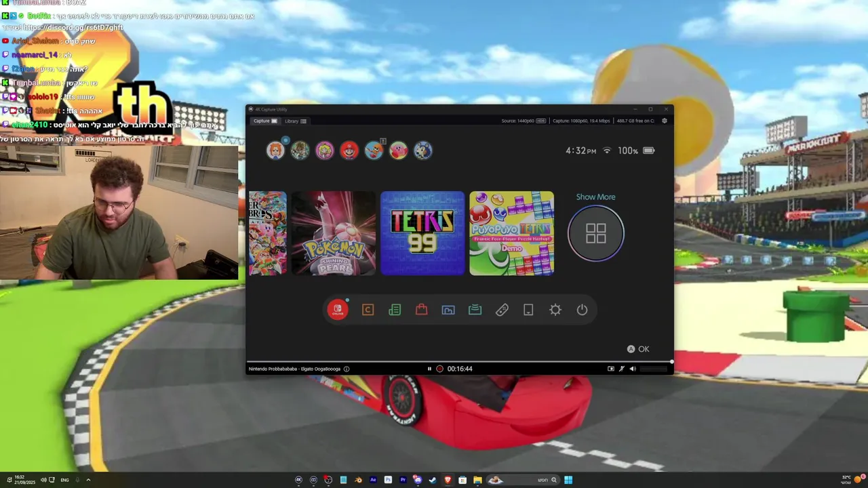This screenshot has height=488, width=868.
Task: Click the 00:16:44 recording timer
Action: 460,369
